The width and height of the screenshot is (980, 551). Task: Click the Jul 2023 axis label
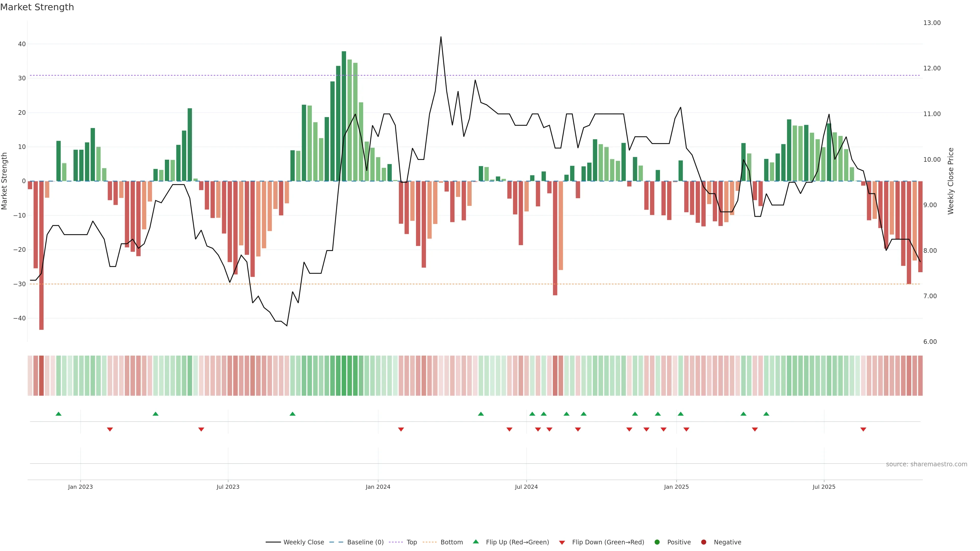[228, 487]
